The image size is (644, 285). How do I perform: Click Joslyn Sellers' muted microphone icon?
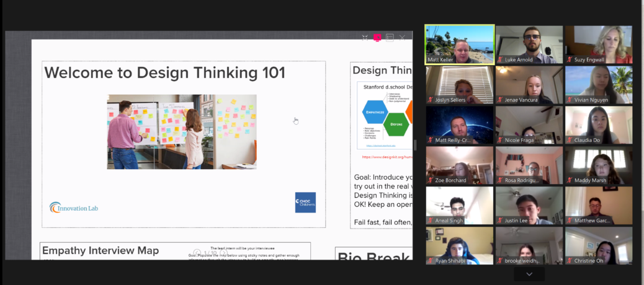pyautogui.click(x=431, y=100)
